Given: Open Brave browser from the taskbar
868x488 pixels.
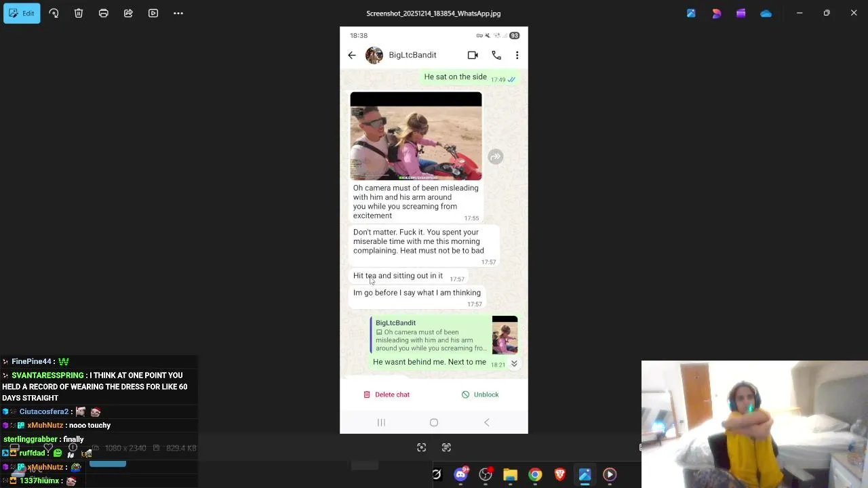Looking at the screenshot, I should [x=560, y=474].
